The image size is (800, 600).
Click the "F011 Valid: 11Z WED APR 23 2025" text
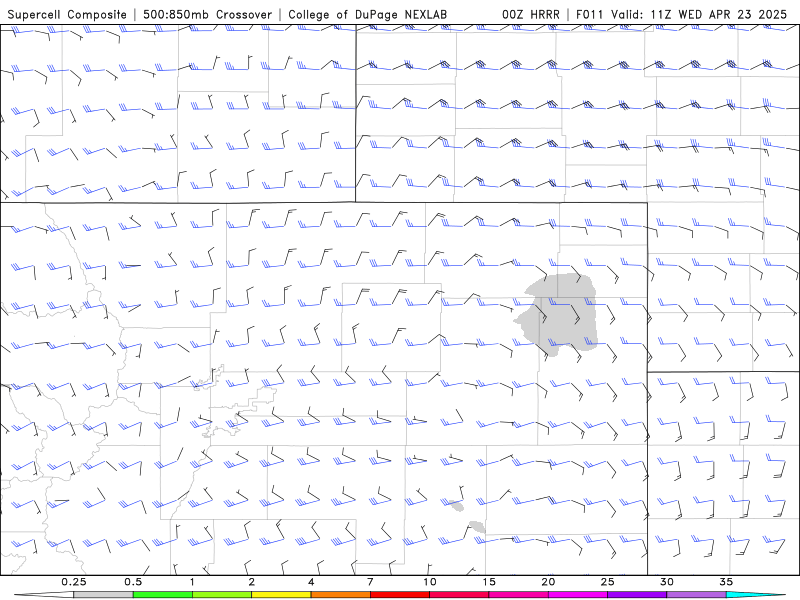coord(681,14)
